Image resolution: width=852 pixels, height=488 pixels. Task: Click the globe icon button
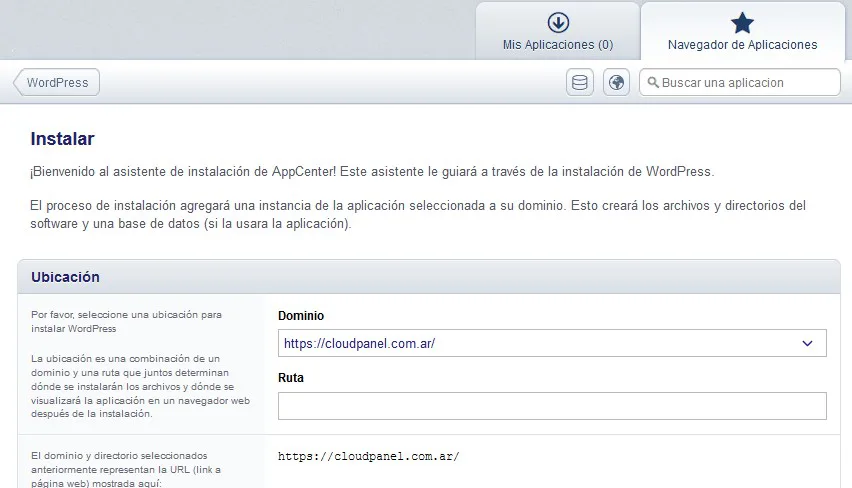(616, 82)
